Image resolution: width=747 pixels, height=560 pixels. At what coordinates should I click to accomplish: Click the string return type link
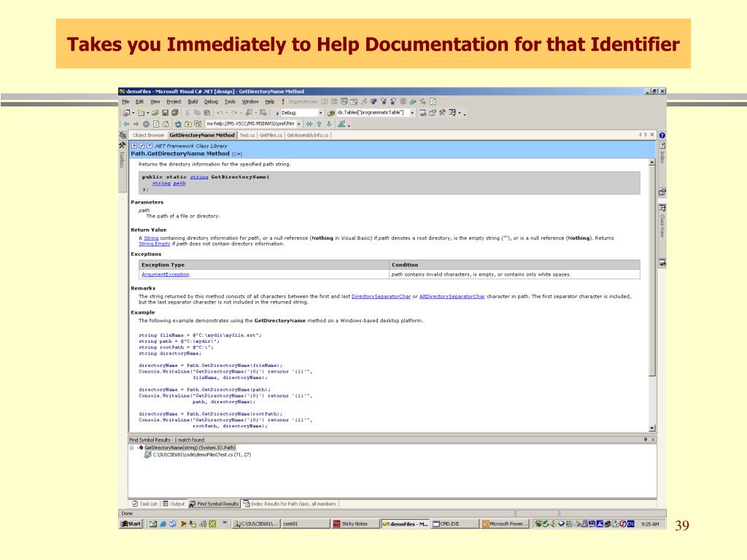(x=199, y=177)
